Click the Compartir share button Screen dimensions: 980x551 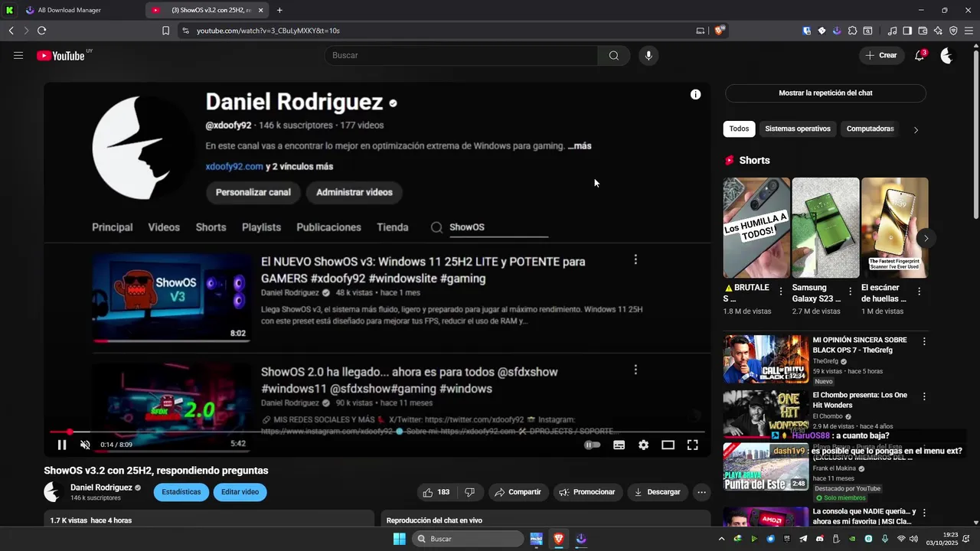tap(518, 492)
